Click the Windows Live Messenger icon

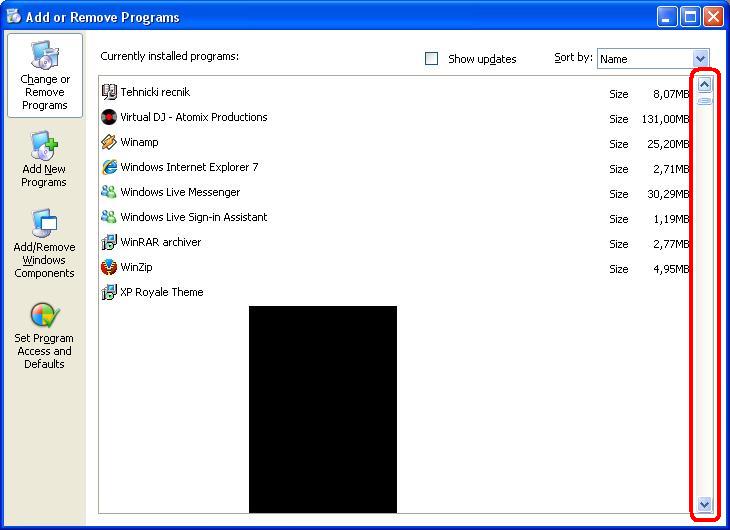tap(109, 192)
